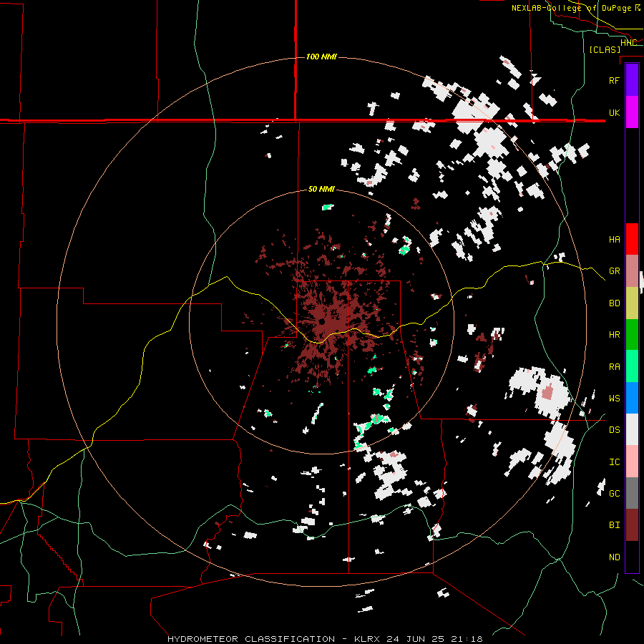Click the BD legend label

coord(614,303)
